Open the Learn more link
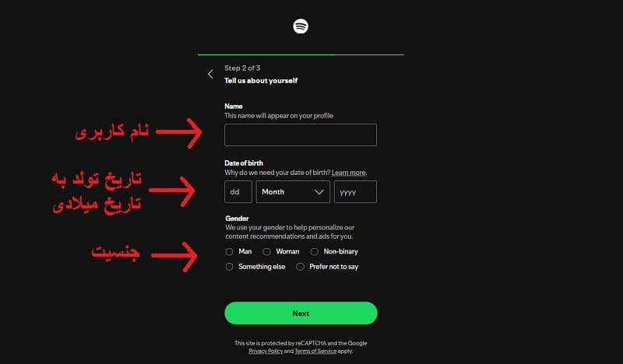Screen dimensions: 623x364 (348, 172)
